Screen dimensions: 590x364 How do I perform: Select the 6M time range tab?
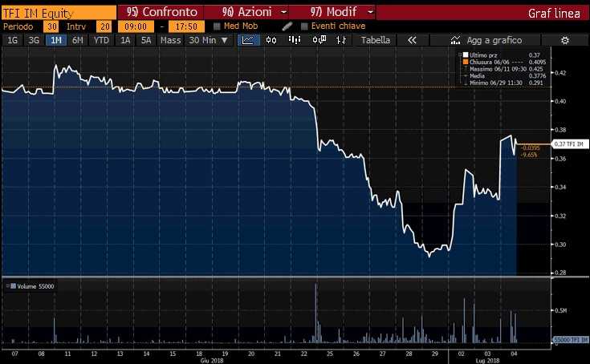(77, 40)
